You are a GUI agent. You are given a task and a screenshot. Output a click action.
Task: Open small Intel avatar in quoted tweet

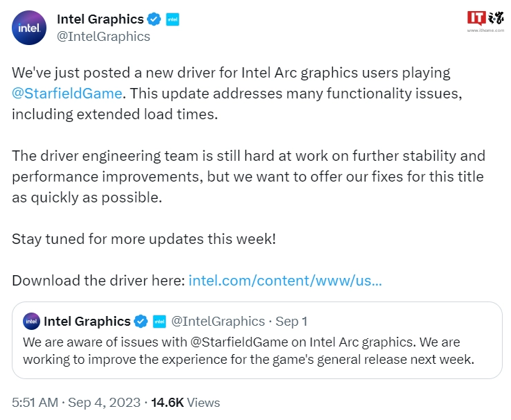[31, 322]
